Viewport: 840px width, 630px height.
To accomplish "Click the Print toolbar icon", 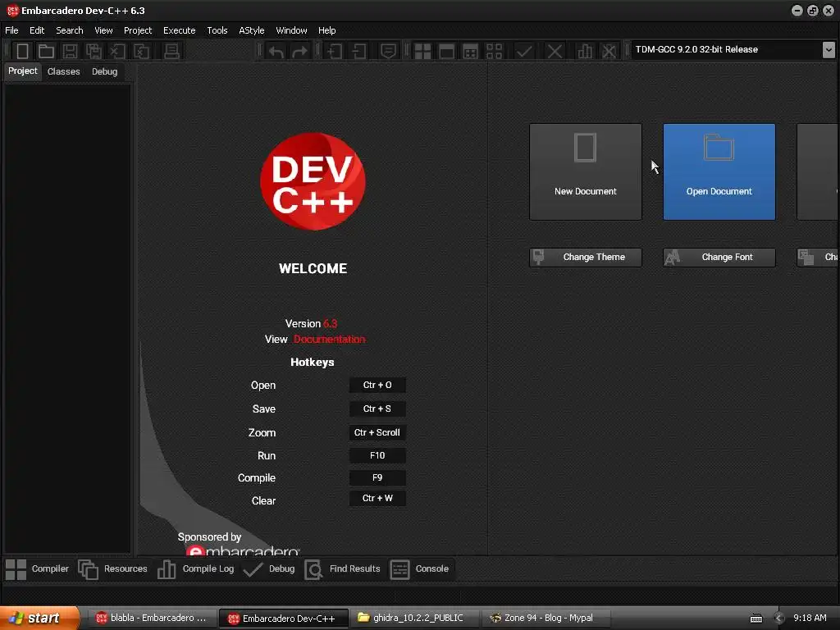I will [x=171, y=52].
